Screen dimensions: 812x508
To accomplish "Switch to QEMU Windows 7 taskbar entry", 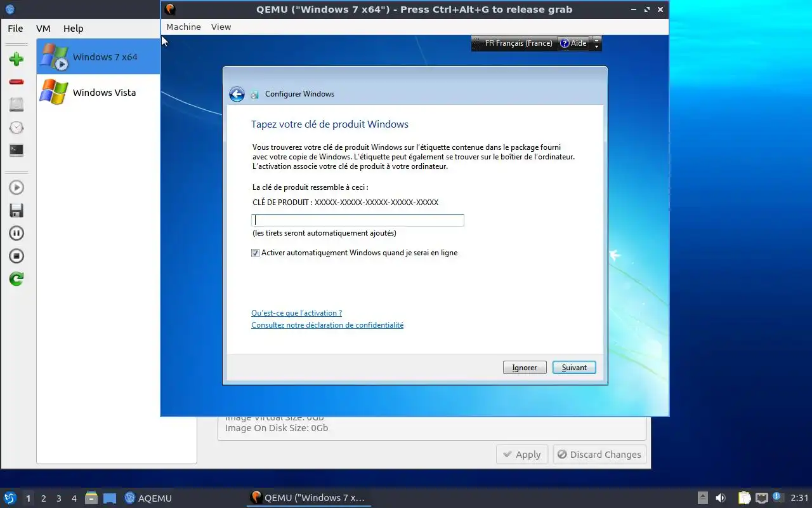I will (x=308, y=498).
